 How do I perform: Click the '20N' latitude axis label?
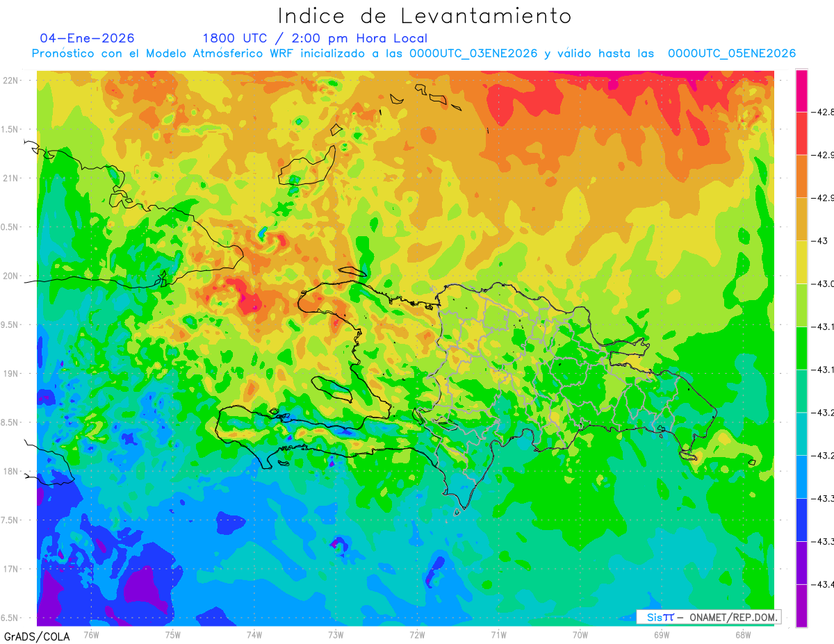tap(11, 276)
